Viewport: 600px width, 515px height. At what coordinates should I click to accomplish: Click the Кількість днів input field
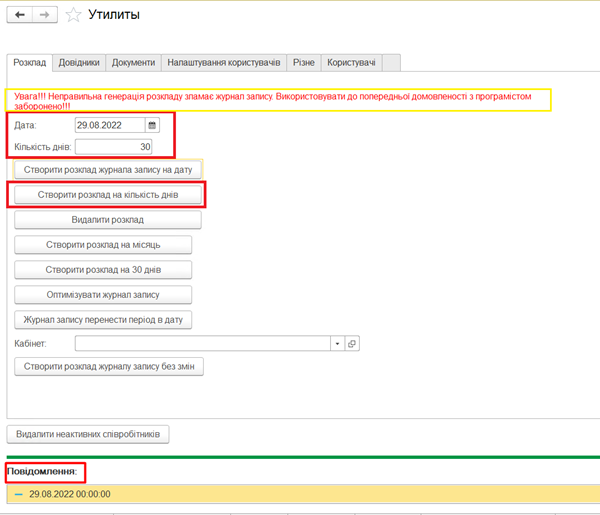point(113,147)
